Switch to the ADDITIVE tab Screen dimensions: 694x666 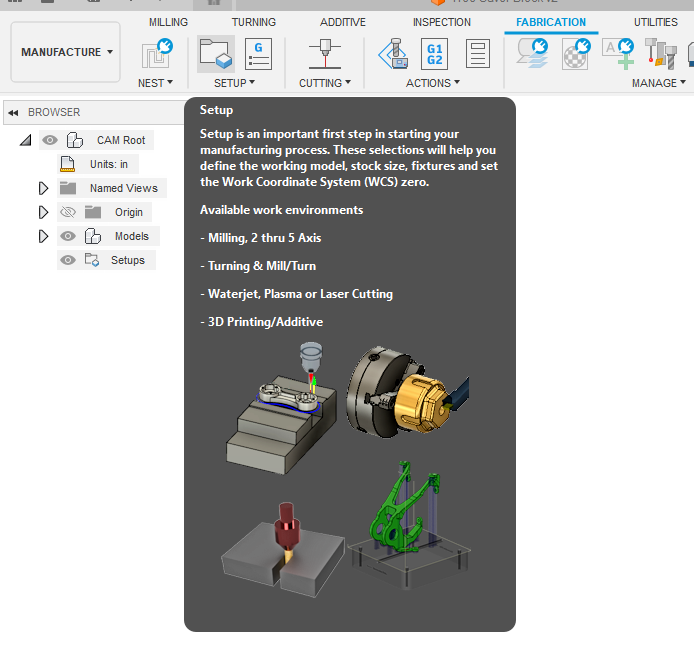(x=343, y=22)
